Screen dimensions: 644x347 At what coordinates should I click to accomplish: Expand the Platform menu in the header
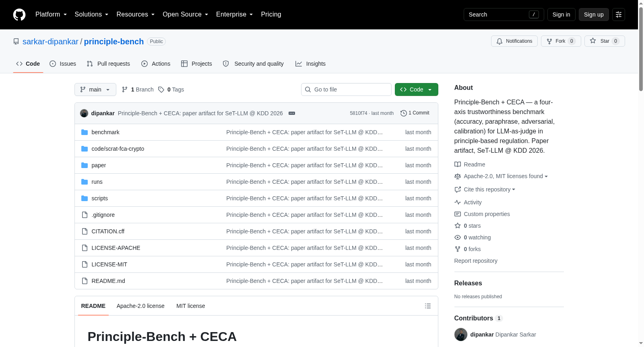coord(51,15)
